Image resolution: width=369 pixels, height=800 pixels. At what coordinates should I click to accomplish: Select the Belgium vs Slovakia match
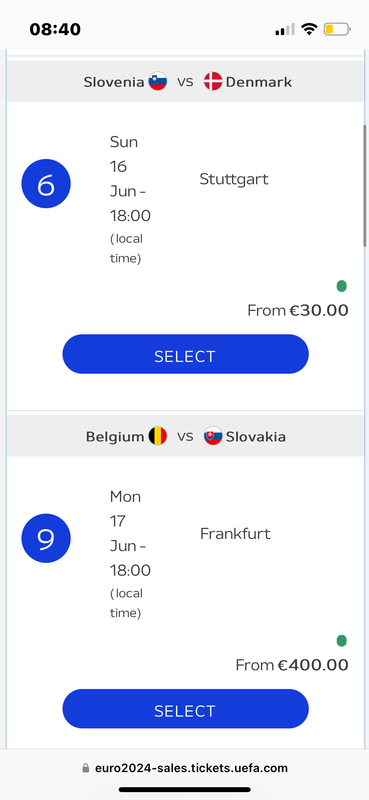[185, 709]
